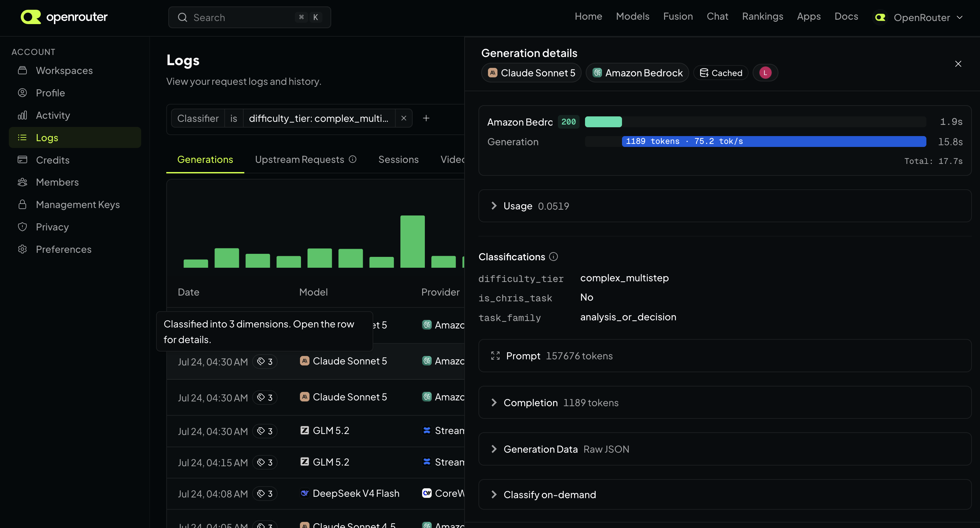Change the filter operator 'is'
The image size is (980, 528).
coord(233,118)
